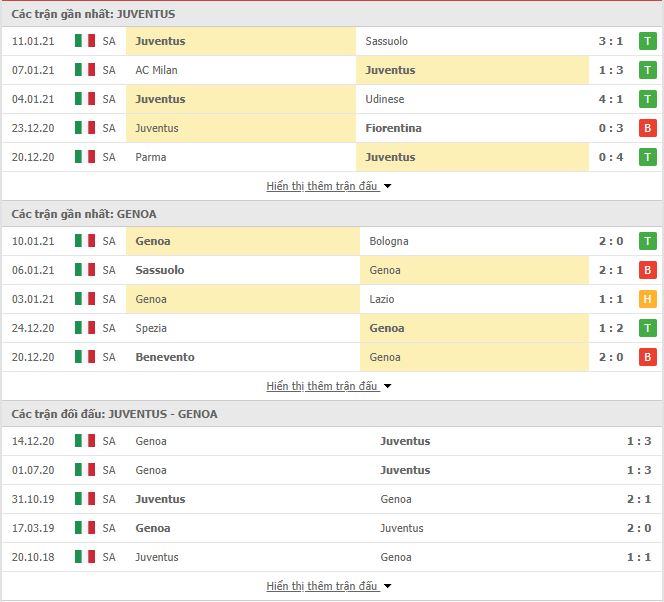Click the orange H badge for Genoa–Lazio
Viewport: 664px width, 602px height.
point(647,299)
